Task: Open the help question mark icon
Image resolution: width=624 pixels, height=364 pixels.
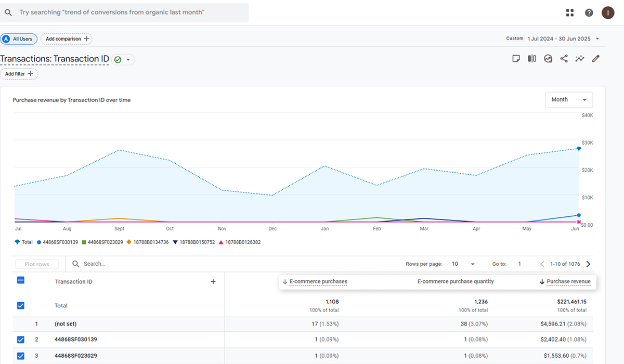Action: click(589, 12)
